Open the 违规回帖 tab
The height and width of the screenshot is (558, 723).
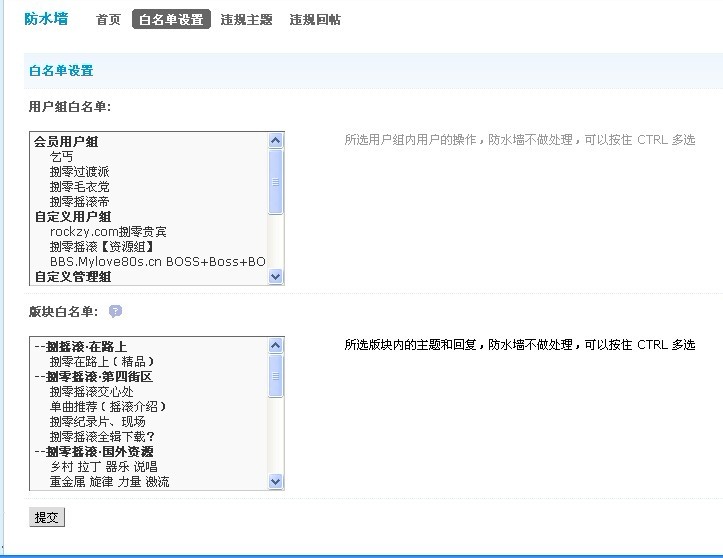[x=315, y=19]
